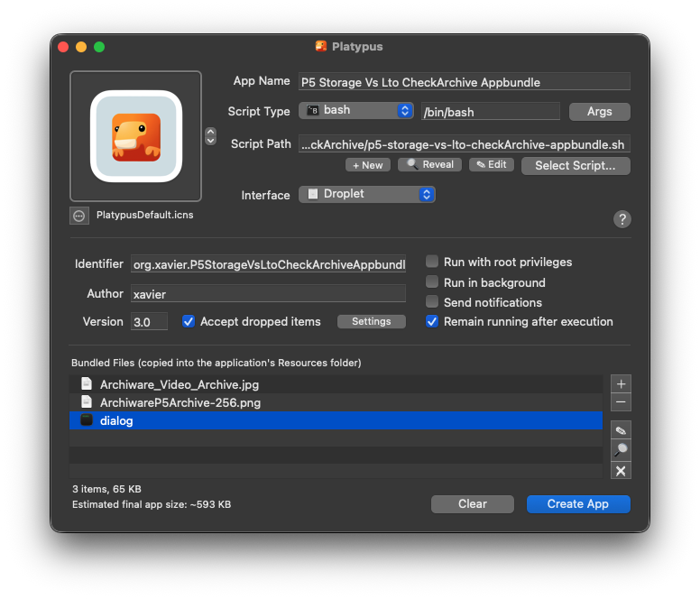Viewport: 700px width, 599px height.
Task: Click the Select Script... button
Action: click(x=576, y=165)
